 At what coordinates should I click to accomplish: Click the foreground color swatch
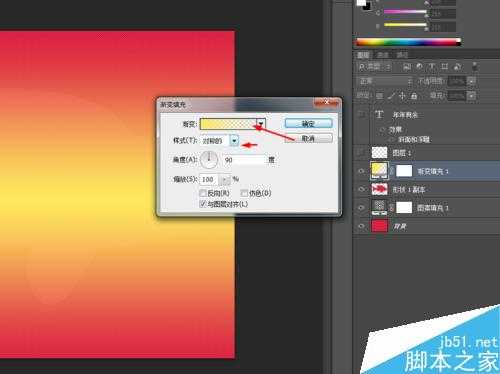click(x=362, y=2)
